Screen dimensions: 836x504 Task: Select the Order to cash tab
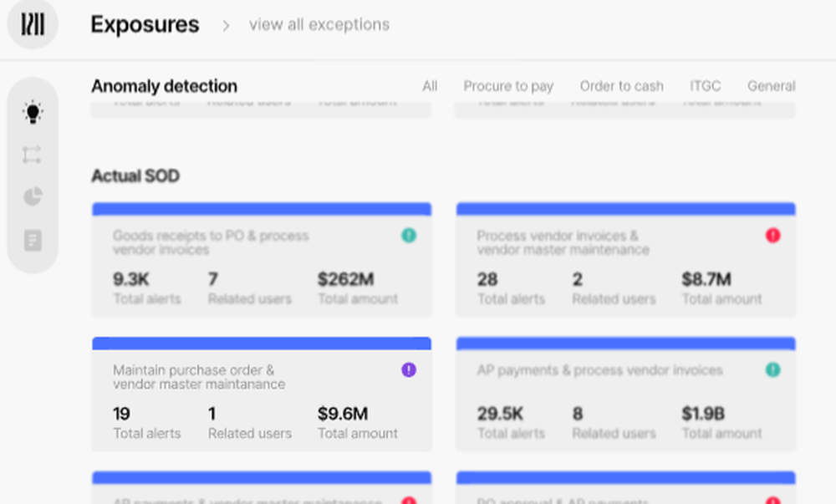click(x=622, y=86)
